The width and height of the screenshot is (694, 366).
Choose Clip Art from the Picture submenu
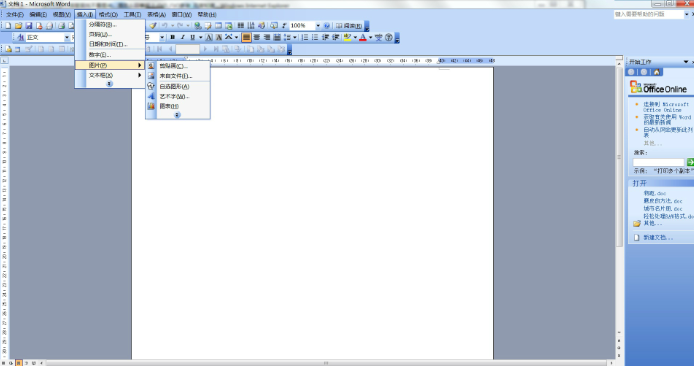coord(178,66)
